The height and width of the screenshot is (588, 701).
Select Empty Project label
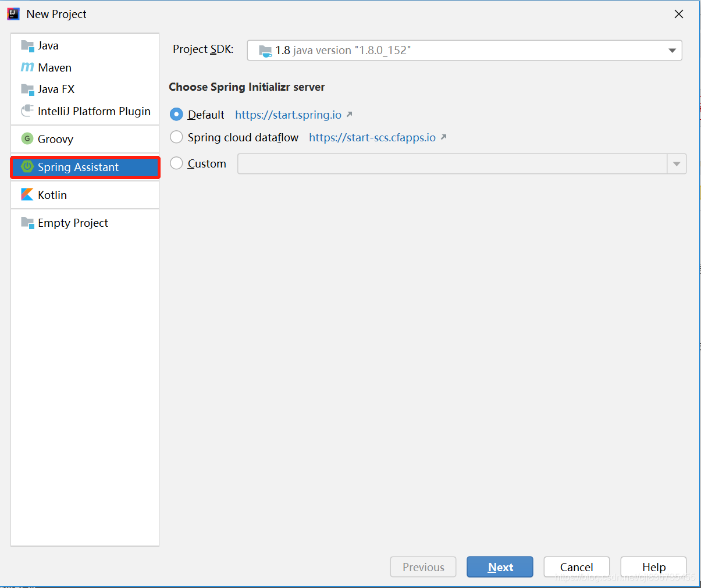(x=73, y=223)
